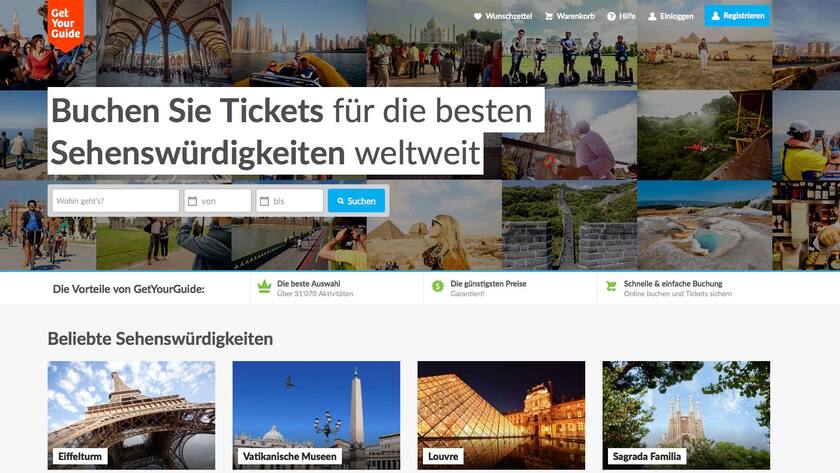Click the GetYourGuide logo badge
840x473 pixels.
[65, 24]
